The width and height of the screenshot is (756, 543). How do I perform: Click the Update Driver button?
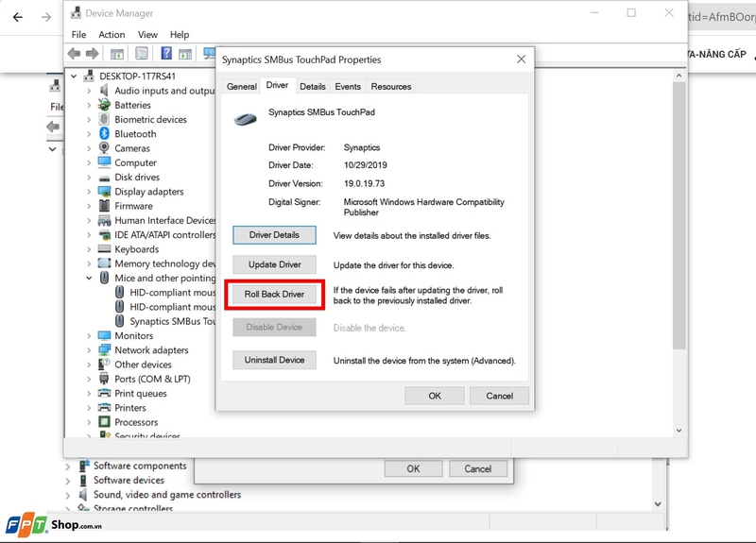point(274,264)
